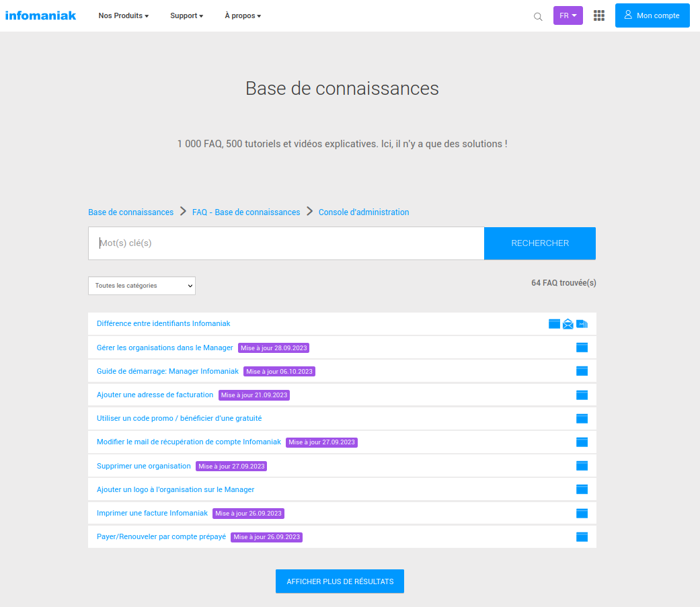
Task: Click category icon on Ajouter un logo row
Action: [x=582, y=489]
